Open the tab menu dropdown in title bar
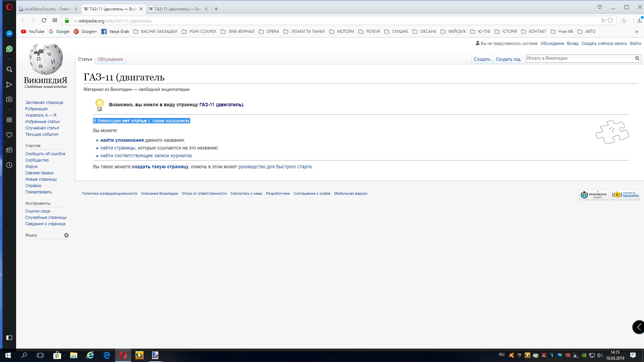This screenshot has height=362, width=644. pyautogui.click(x=600, y=7)
